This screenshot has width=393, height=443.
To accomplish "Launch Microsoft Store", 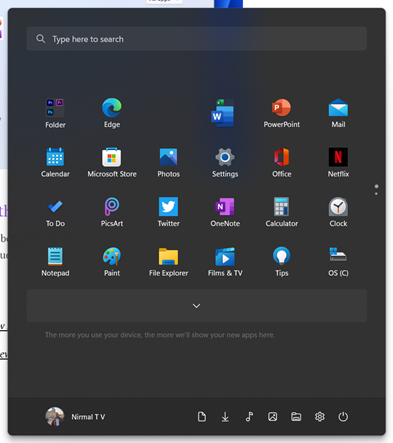I will click(112, 162).
